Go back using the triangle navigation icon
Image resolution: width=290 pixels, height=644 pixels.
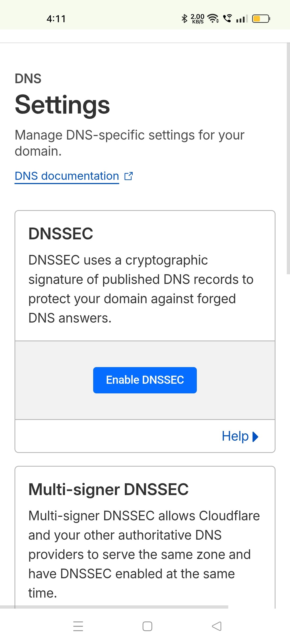click(x=217, y=626)
